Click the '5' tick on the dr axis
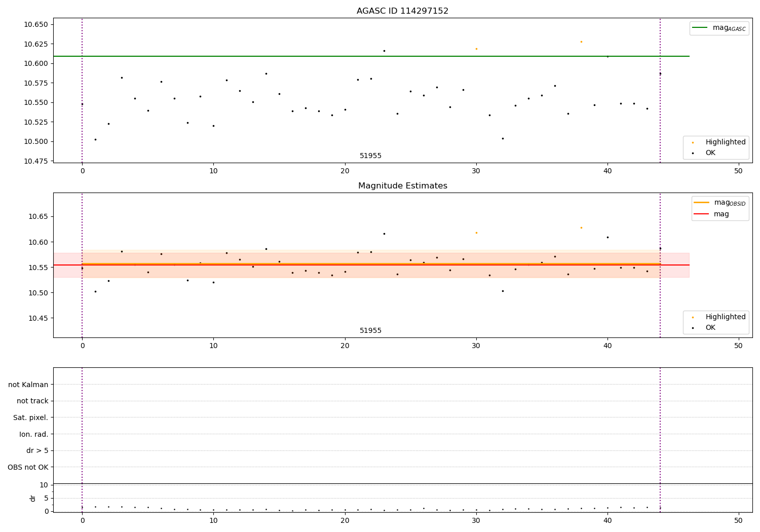 point(46,498)
